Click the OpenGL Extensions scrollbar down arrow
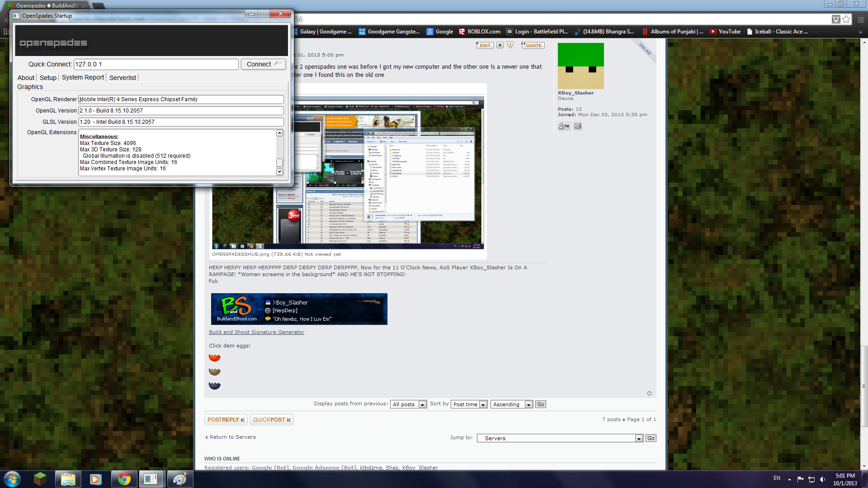The image size is (868, 488). [x=279, y=172]
